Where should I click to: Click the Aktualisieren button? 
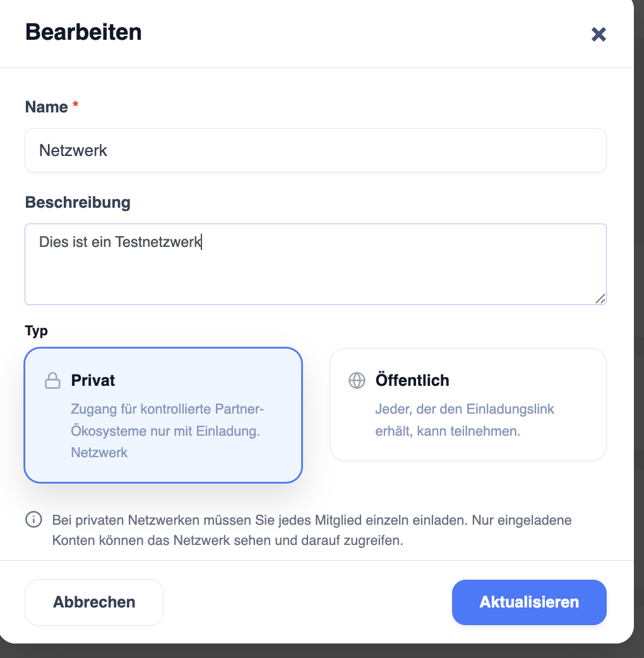529,602
